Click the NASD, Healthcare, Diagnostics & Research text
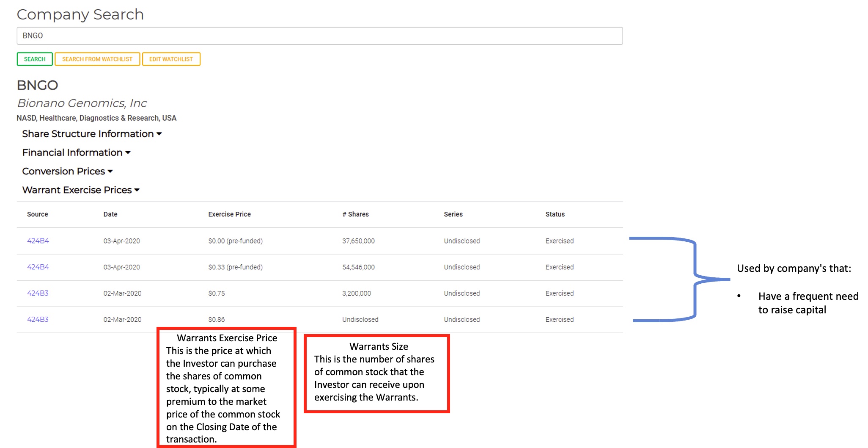868x448 pixels. click(96, 118)
